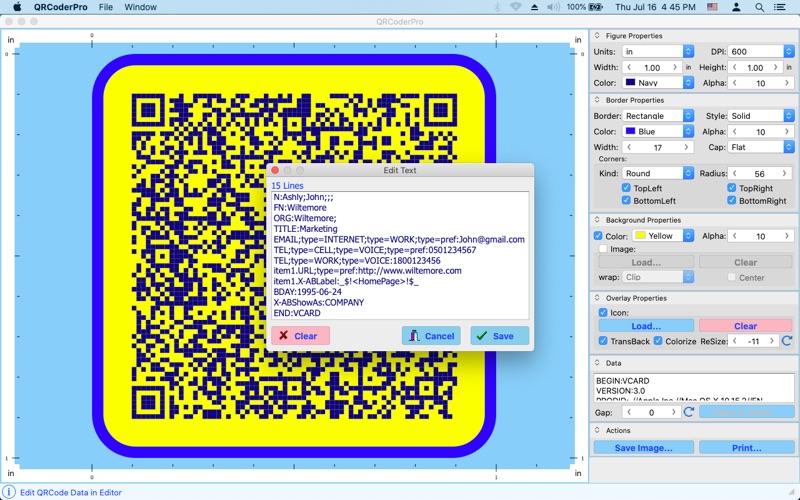This screenshot has width=800, height=500.
Task: Collapse the Background Properties section
Action: coord(597,220)
